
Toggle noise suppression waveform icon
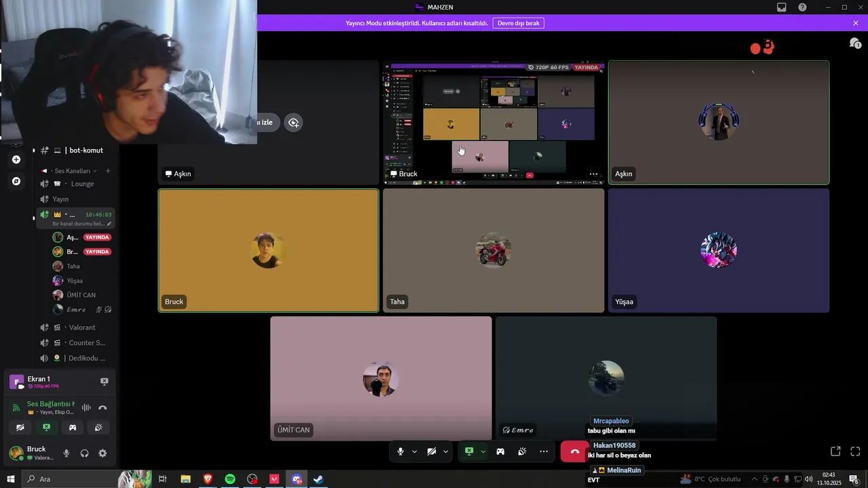(x=86, y=408)
